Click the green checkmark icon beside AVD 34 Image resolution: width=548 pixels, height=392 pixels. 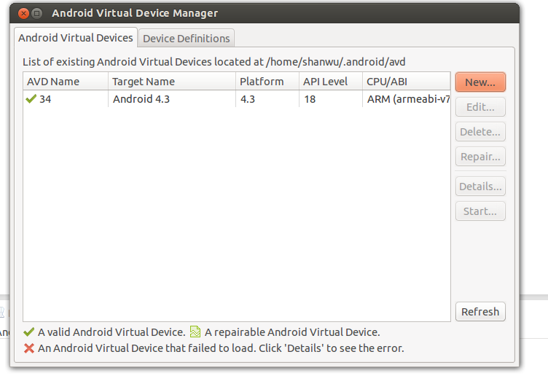pyautogui.click(x=31, y=99)
